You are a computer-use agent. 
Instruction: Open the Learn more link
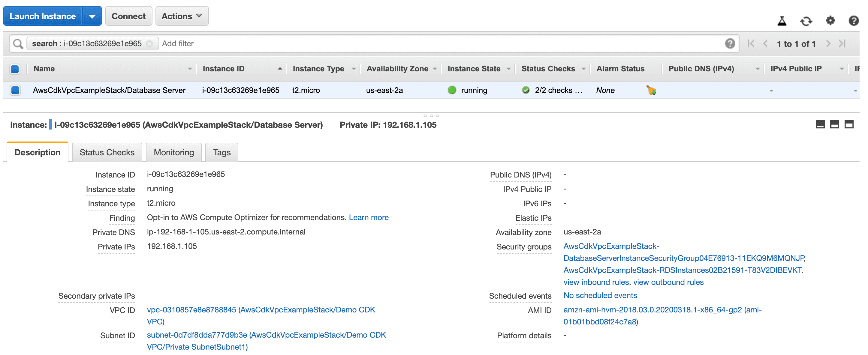(369, 218)
